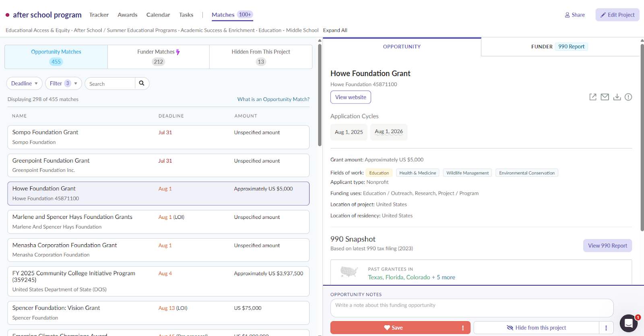644x336 pixels.
Task: Click 'Texas, Florida, Colorado' past grantees text
Action: [x=399, y=277]
